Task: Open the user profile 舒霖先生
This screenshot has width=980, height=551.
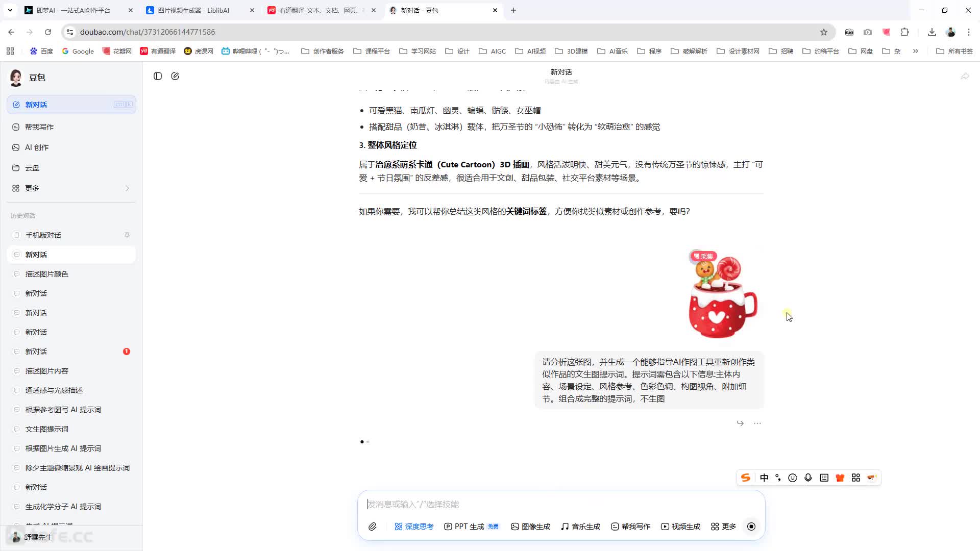Action: 32,537
